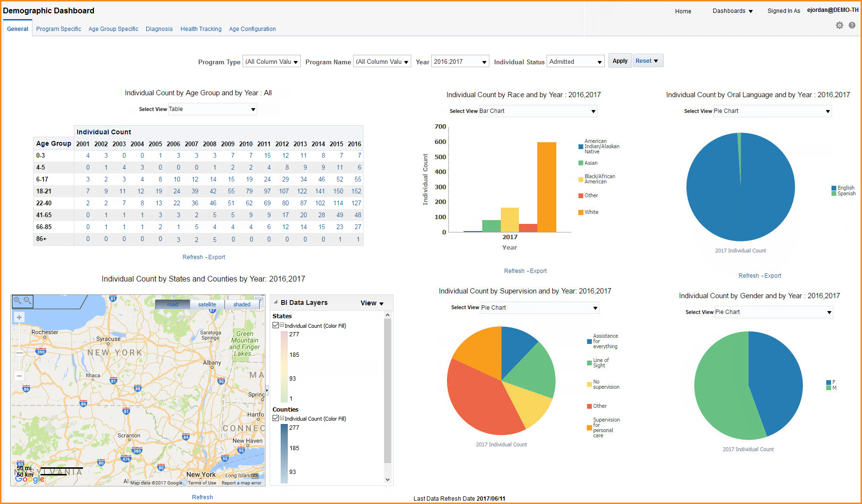Open help using the question mark icon
This screenshot has height=504, width=862.
852,25
